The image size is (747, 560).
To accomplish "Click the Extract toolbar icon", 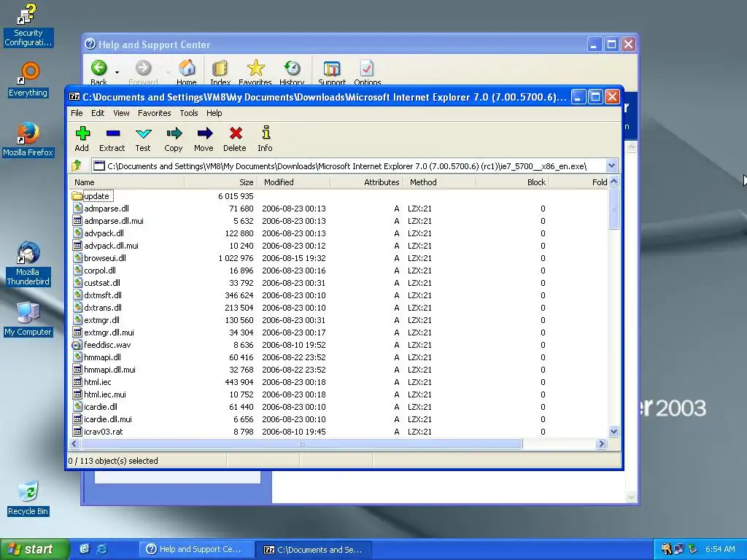I will pos(113,133).
